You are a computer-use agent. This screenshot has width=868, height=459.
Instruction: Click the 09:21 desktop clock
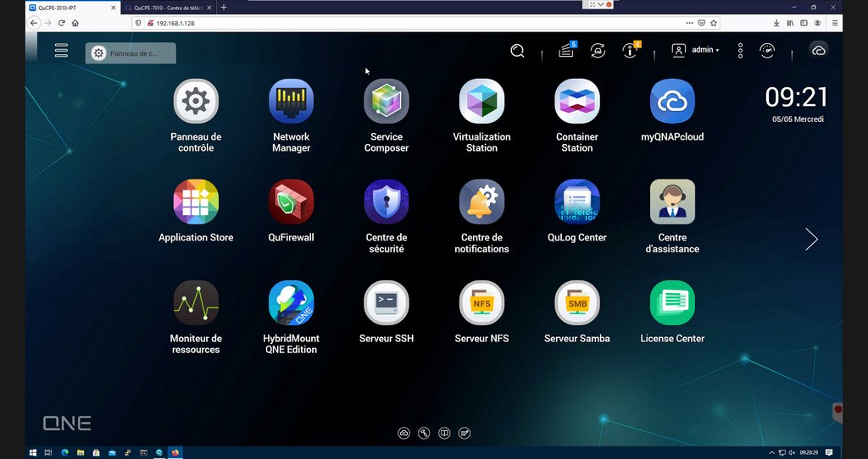[796, 97]
